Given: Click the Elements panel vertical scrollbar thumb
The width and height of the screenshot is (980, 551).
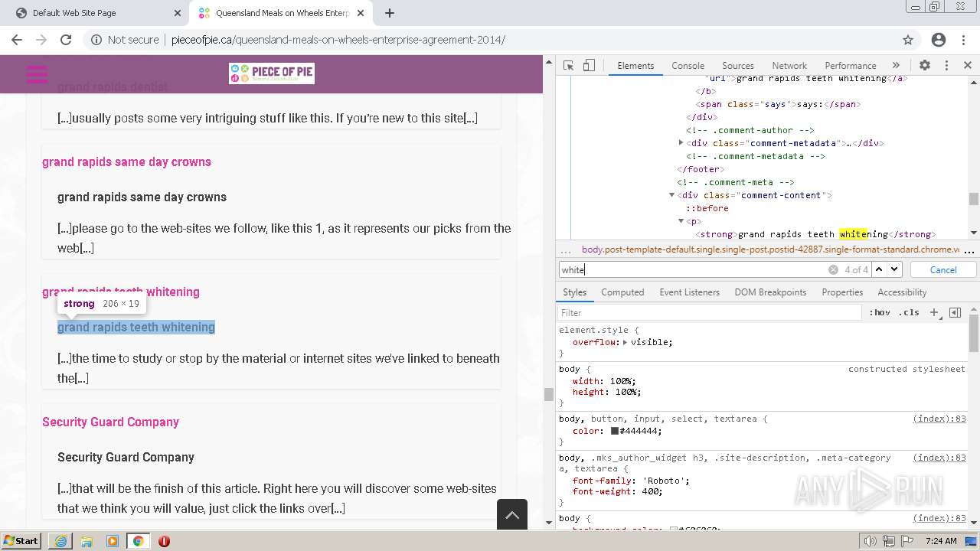Looking at the screenshot, I should point(973,199).
